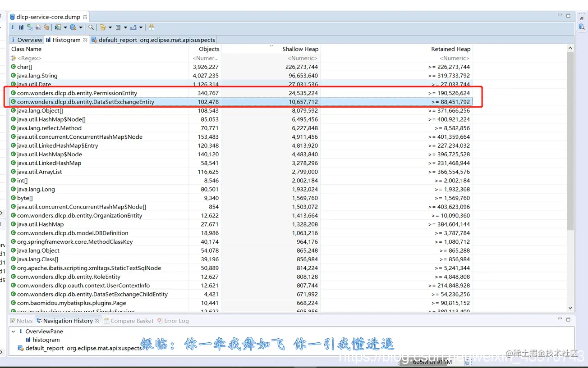Viewport: 588px width, 368px height.
Task: Select the Navigation History tab
Action: (x=68, y=321)
